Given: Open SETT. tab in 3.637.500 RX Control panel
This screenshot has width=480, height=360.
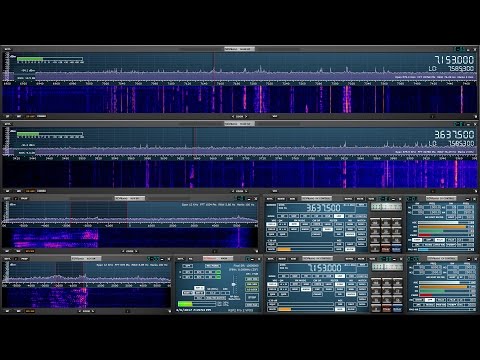Looking at the screenshot, I should (x=270, y=199).
